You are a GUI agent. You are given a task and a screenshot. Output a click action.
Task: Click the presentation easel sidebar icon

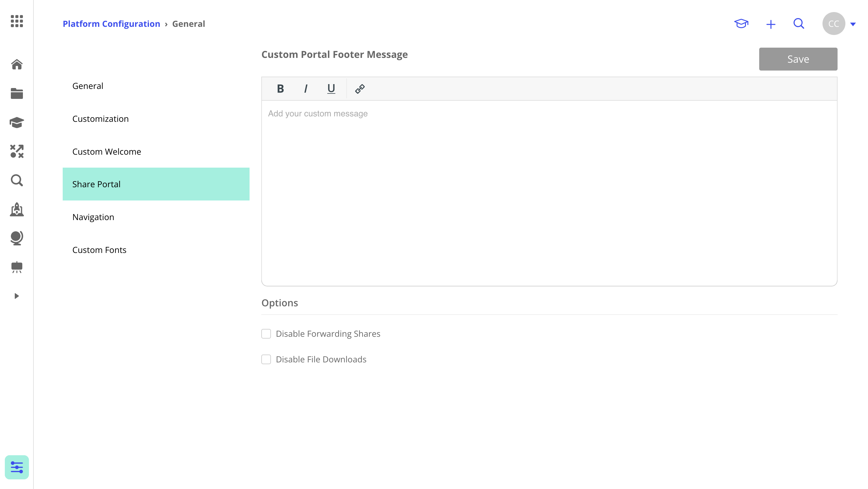(17, 267)
